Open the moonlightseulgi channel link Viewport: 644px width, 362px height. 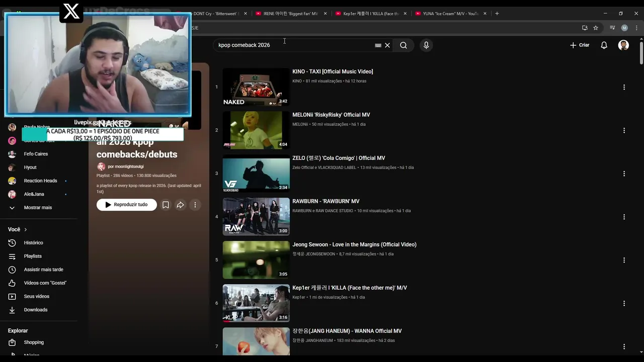click(126, 166)
